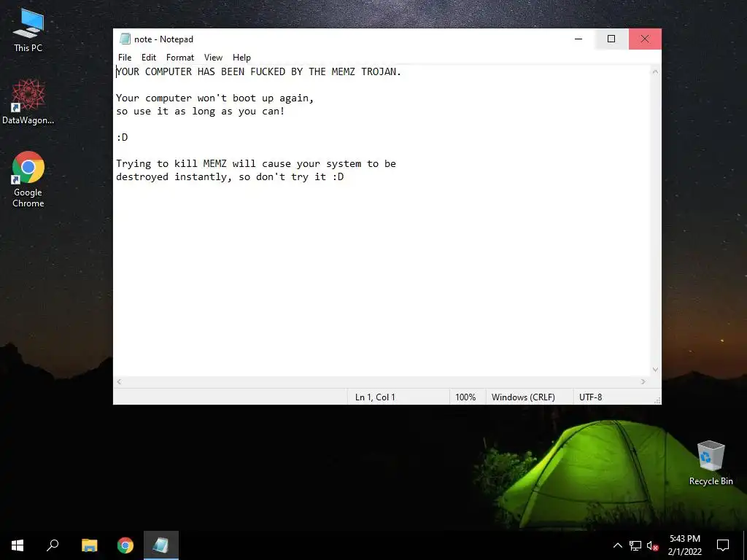Open the Help menu in Notepad
The image size is (747, 560).
coord(241,57)
